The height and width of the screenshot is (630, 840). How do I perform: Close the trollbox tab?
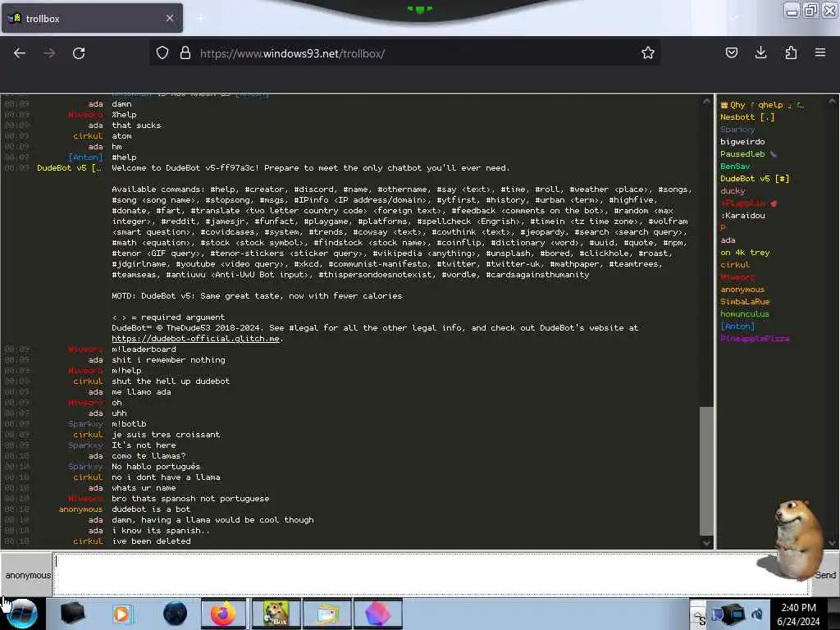tap(170, 18)
